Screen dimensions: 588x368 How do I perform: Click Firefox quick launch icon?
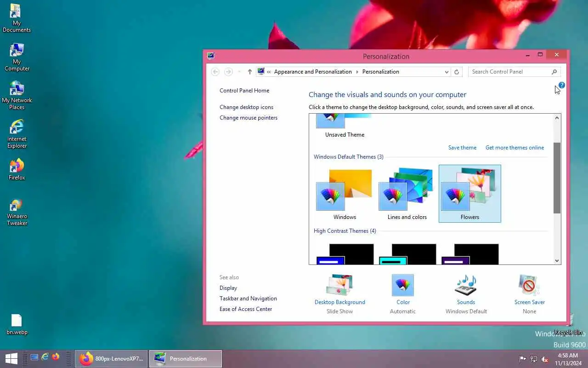point(56,357)
